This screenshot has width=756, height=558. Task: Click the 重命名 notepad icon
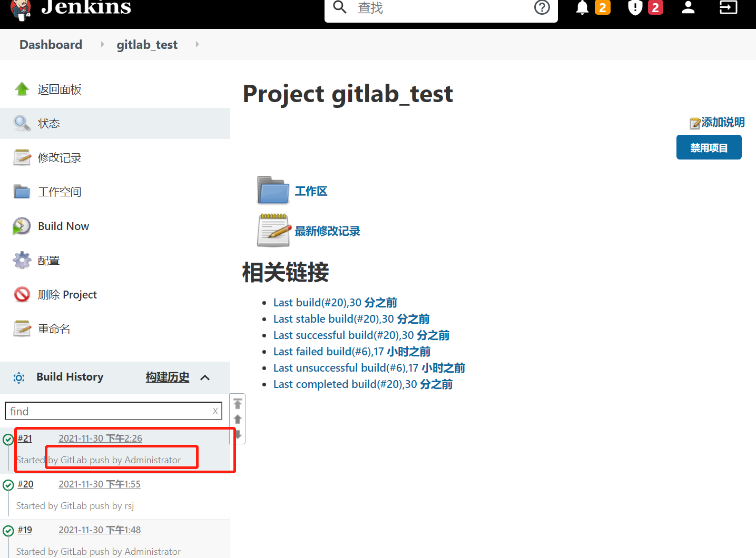coord(22,328)
